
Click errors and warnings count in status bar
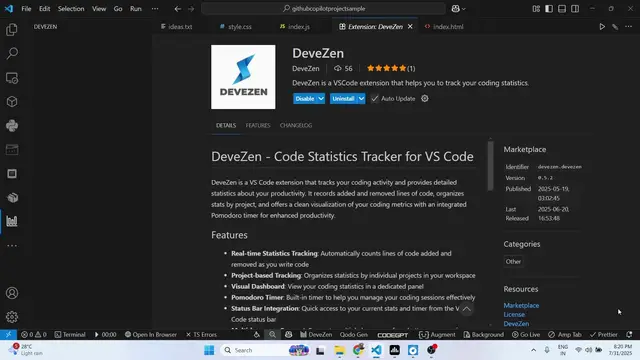pos(34,334)
